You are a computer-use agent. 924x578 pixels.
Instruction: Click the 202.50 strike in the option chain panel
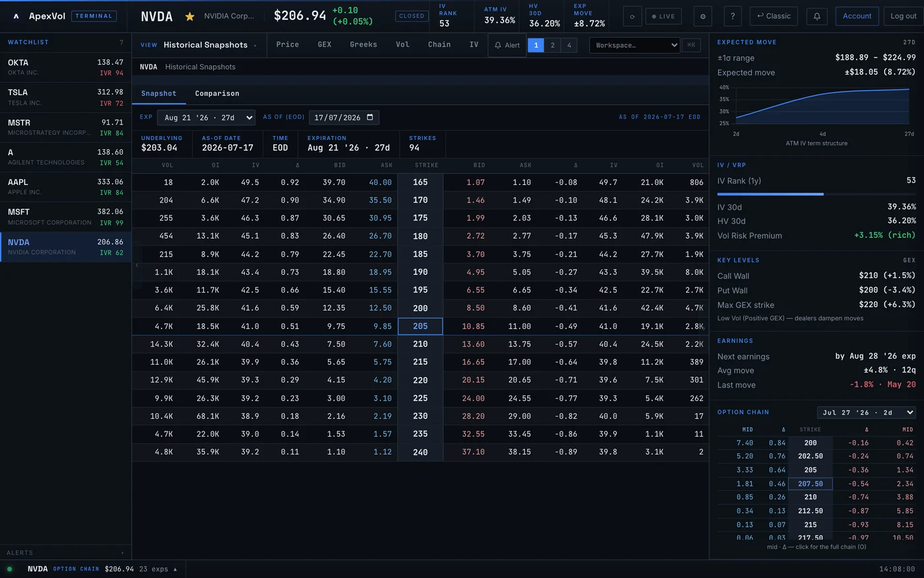point(810,456)
